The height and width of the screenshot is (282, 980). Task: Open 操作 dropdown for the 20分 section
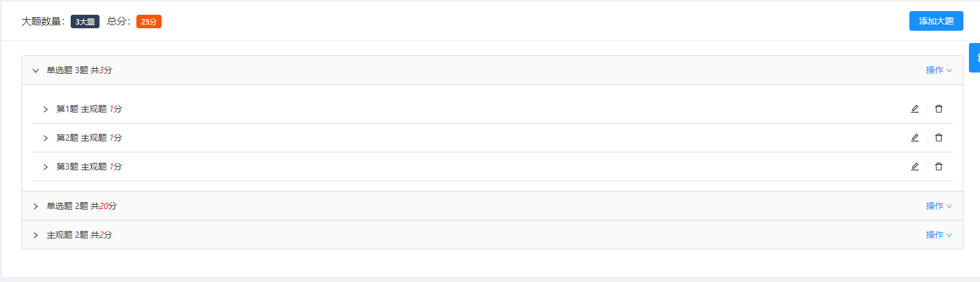939,206
